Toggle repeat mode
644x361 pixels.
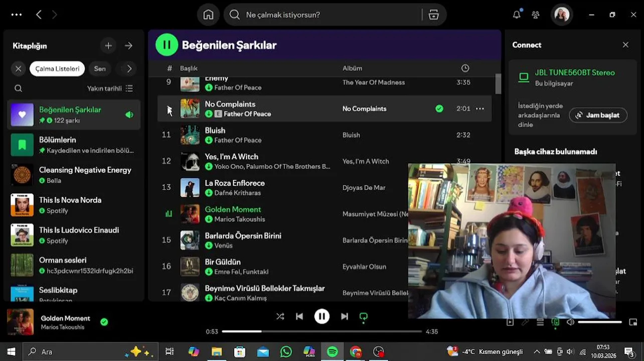(x=364, y=316)
